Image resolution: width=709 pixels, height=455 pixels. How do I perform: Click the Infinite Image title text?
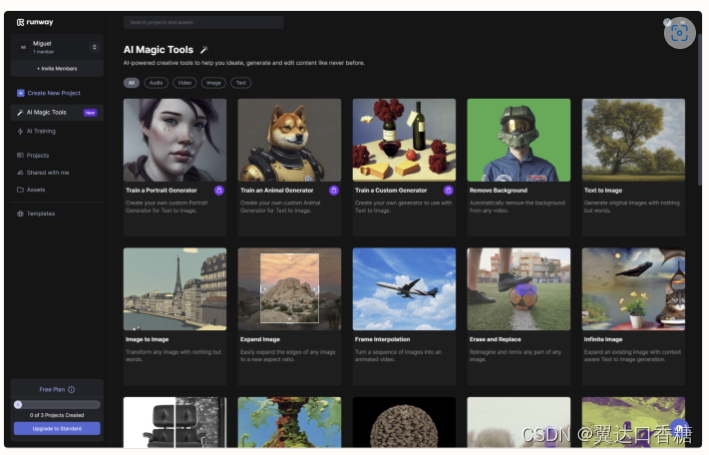pos(603,340)
